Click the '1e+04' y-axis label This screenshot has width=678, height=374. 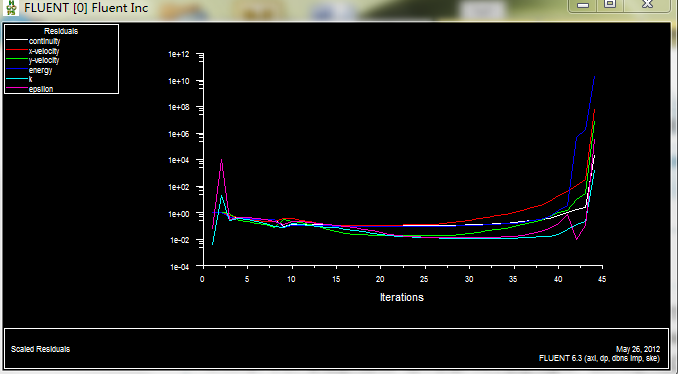[179, 160]
